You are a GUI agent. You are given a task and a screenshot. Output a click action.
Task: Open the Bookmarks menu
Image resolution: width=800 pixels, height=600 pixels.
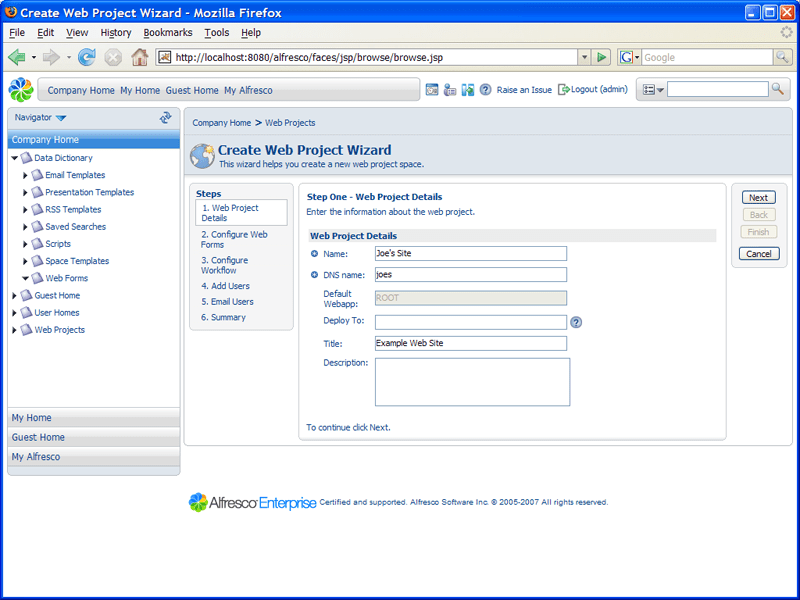pos(167,32)
